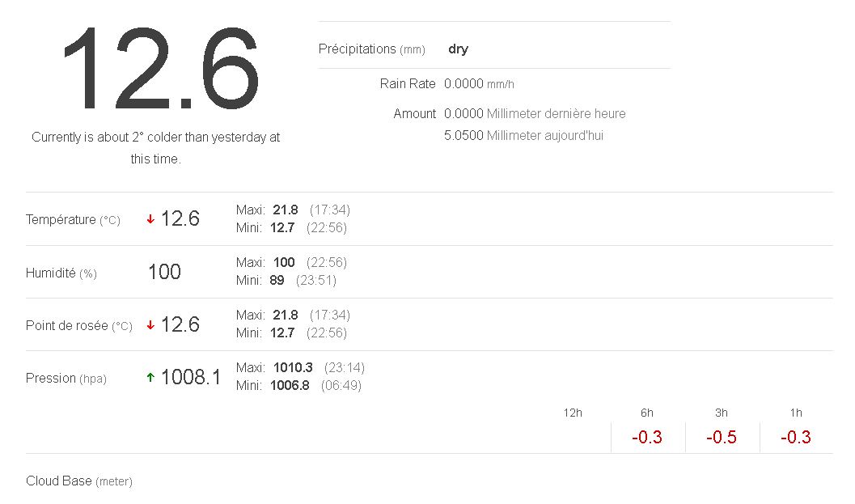Viewport: 855px width, 504px height.
Task: Open the Cloud Base (meter) label
Action: 78,481
